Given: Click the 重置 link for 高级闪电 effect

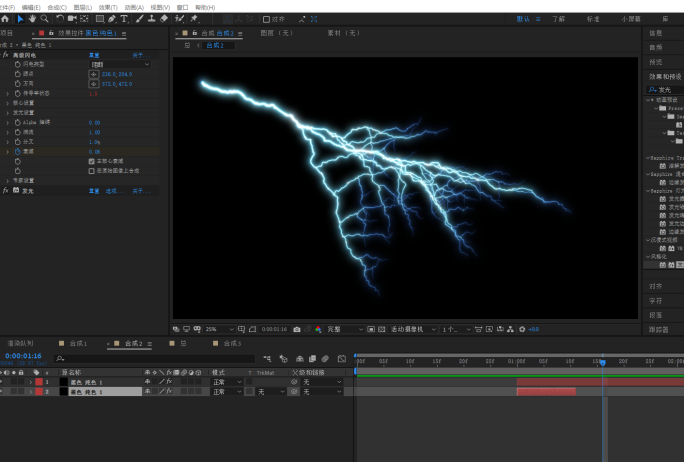Looking at the screenshot, I should click(x=95, y=55).
